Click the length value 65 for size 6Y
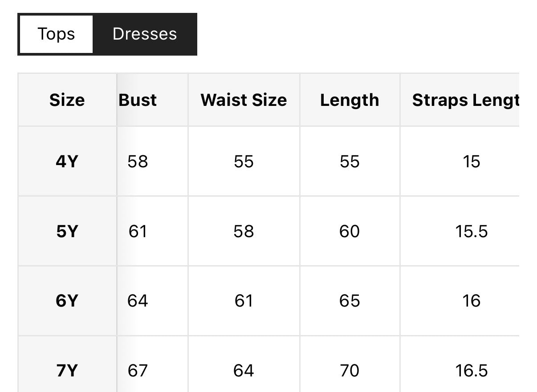537x392 pixels. point(350,300)
